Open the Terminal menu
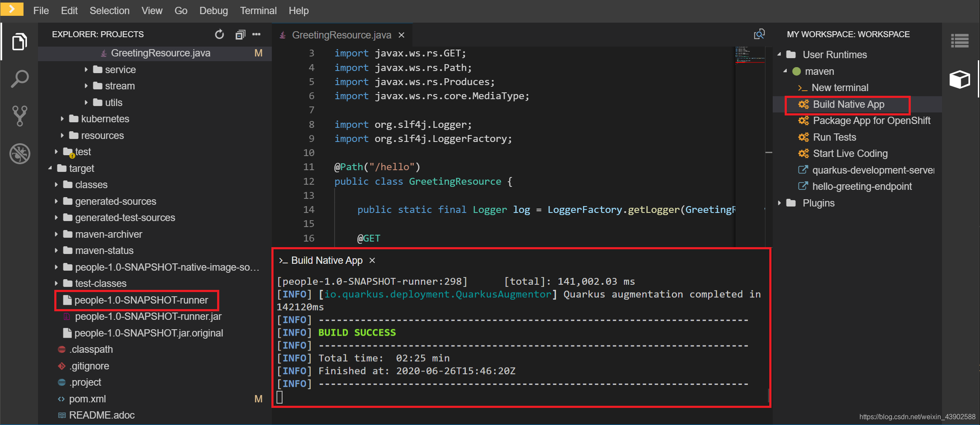980x425 pixels. click(258, 11)
